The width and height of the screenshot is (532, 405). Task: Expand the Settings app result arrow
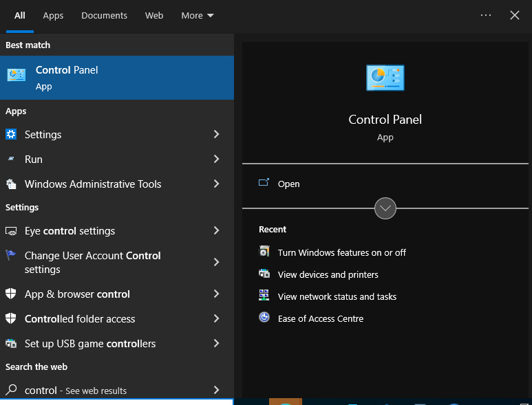coord(216,135)
